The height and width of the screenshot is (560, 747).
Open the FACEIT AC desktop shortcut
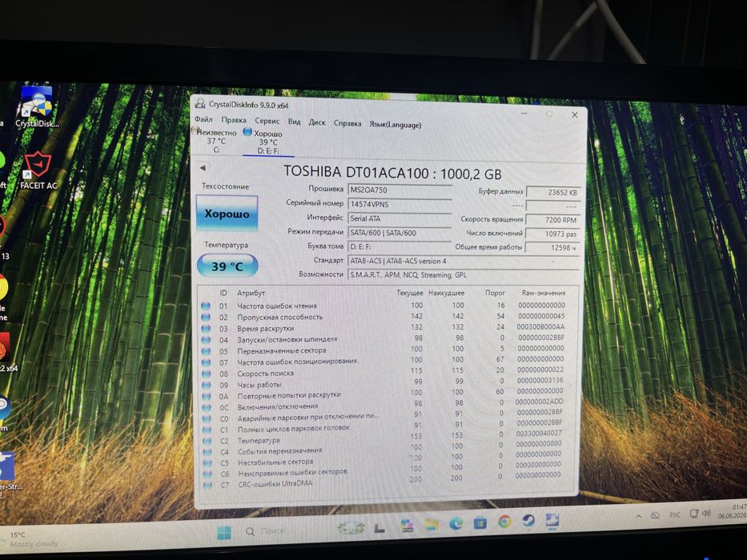pos(38,170)
